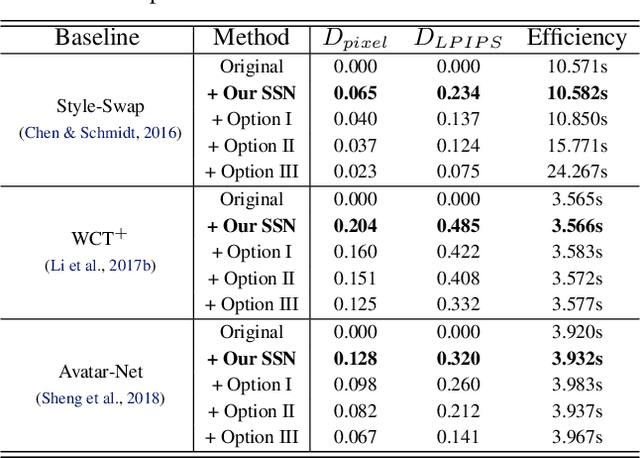
Task: Open the Chen & Schmidt, 2016 citation
Action: (102, 133)
